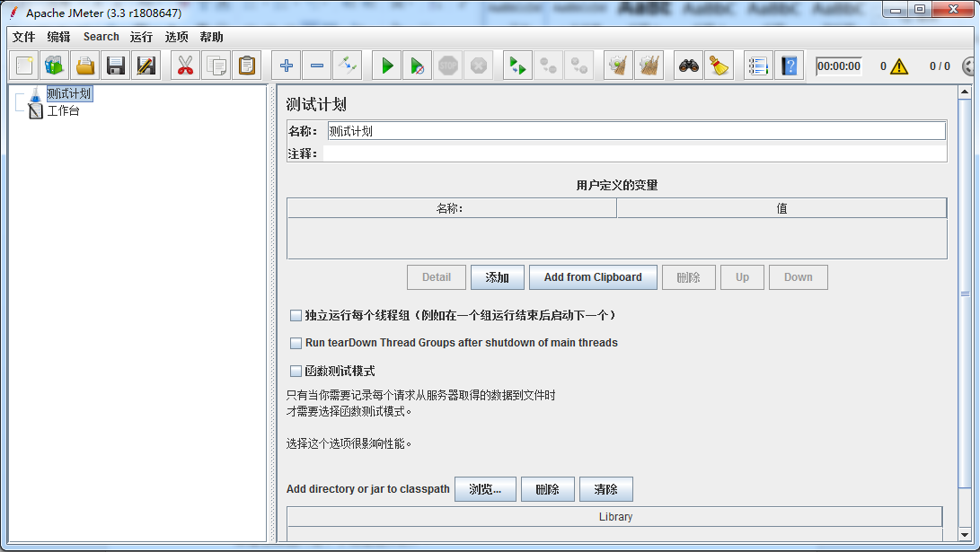Open the 文件 menu

coord(23,37)
